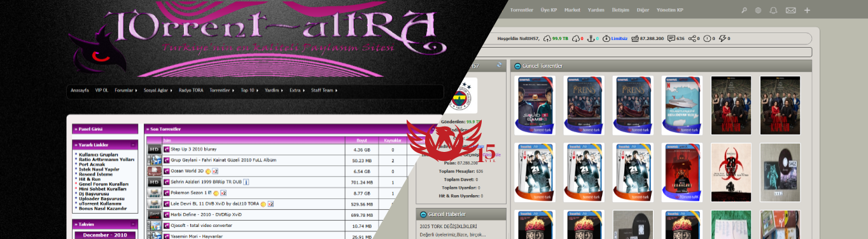Open the Market menu item
868x239 pixels.
(572, 10)
